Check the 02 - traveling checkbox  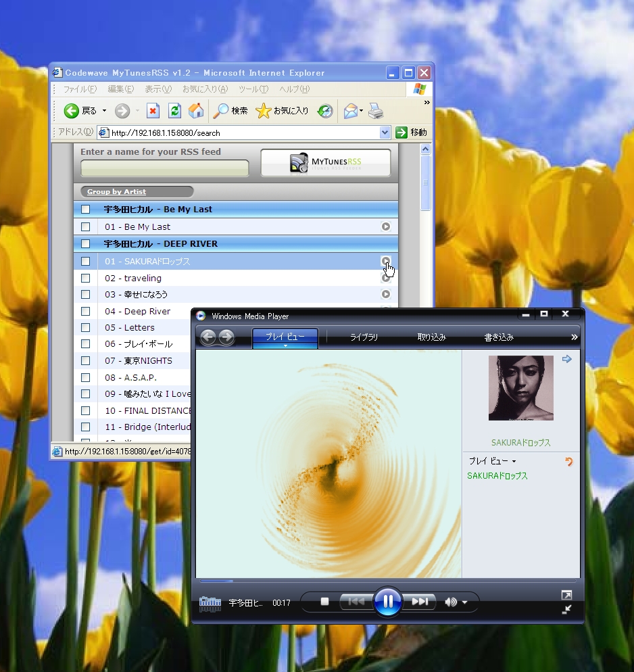tap(86, 278)
